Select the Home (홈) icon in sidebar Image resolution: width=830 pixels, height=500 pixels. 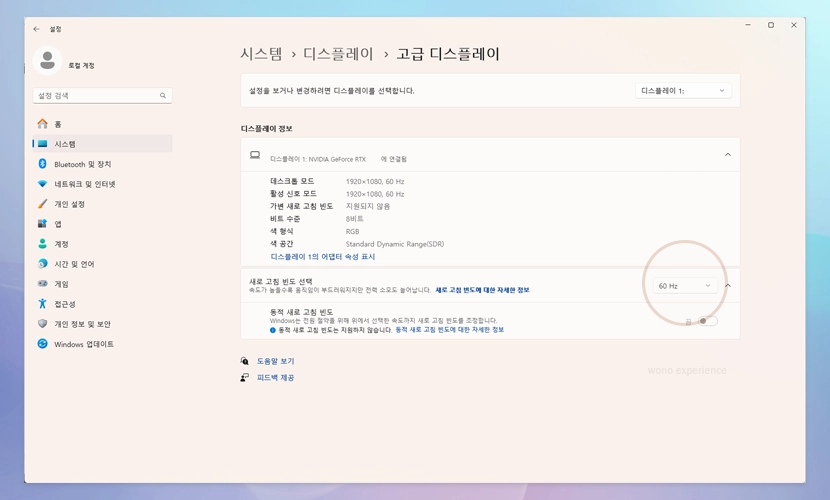(42, 124)
